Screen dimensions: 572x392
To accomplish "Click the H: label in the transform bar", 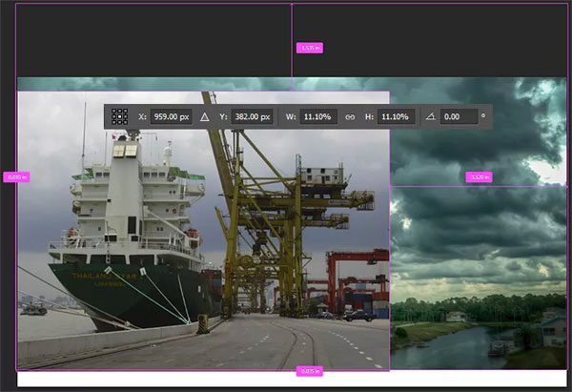I will click(369, 116).
